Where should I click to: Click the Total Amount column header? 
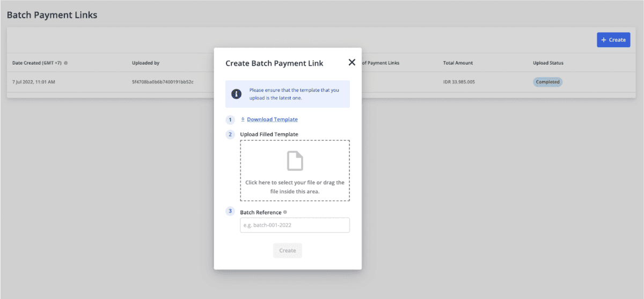click(x=458, y=63)
